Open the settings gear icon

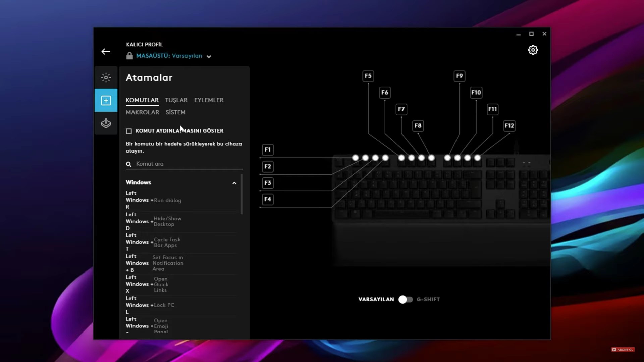click(533, 50)
